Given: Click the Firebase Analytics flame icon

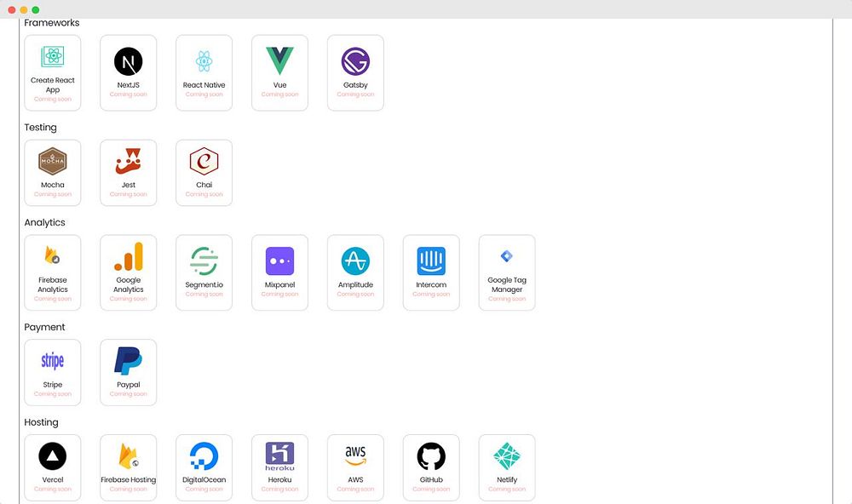Looking at the screenshot, I should (53, 255).
